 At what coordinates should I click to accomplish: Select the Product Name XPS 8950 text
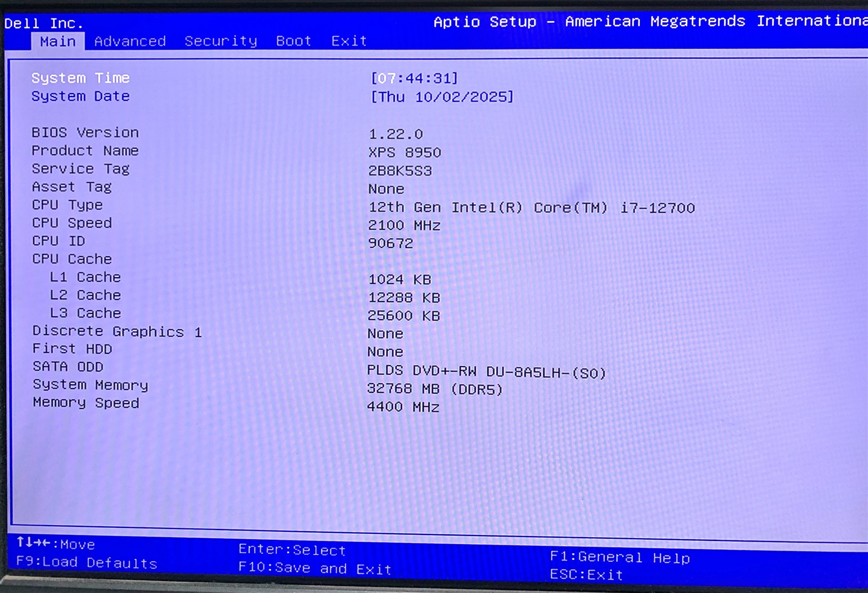[405, 152]
